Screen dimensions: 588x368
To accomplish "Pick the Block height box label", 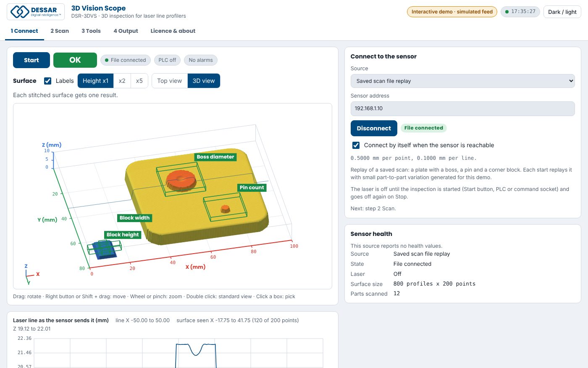I will tap(123, 235).
